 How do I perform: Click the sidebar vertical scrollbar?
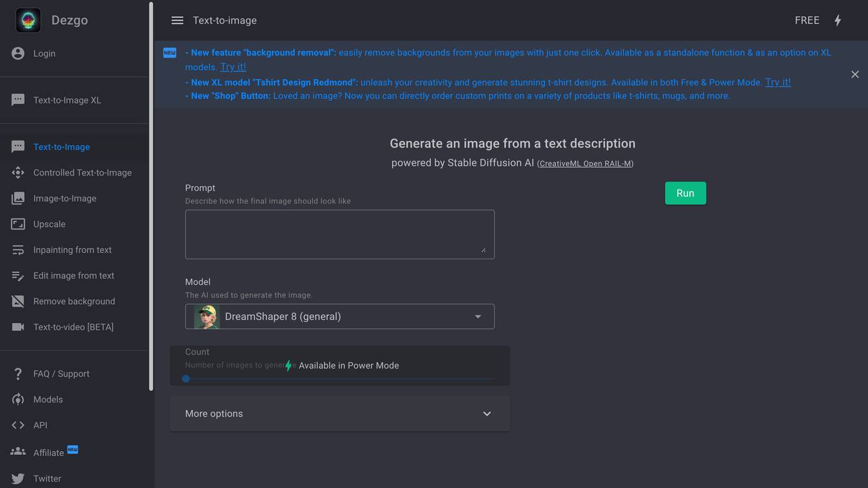click(x=151, y=197)
